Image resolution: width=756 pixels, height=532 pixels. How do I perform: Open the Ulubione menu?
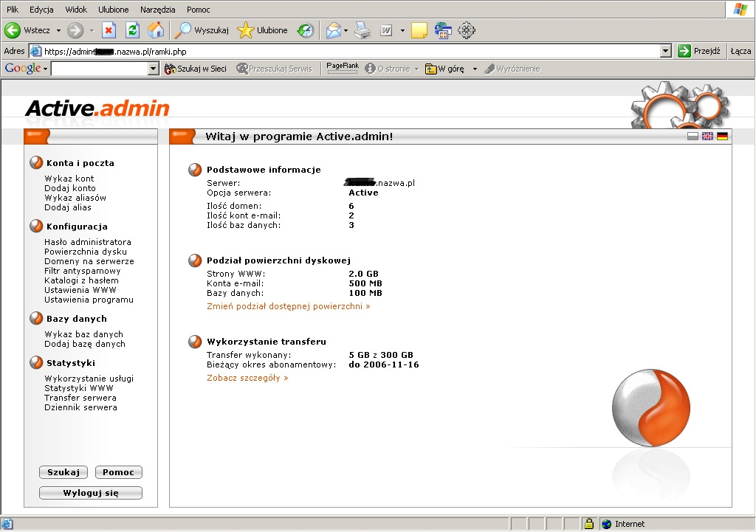point(113,10)
